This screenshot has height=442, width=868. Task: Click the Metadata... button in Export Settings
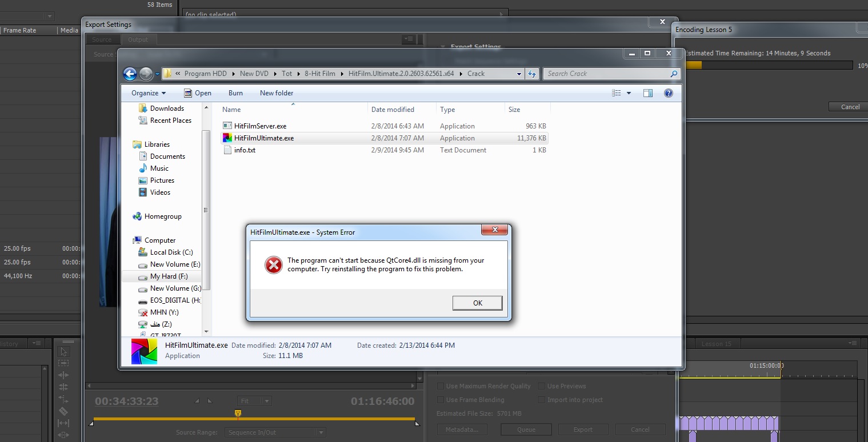[462, 429]
